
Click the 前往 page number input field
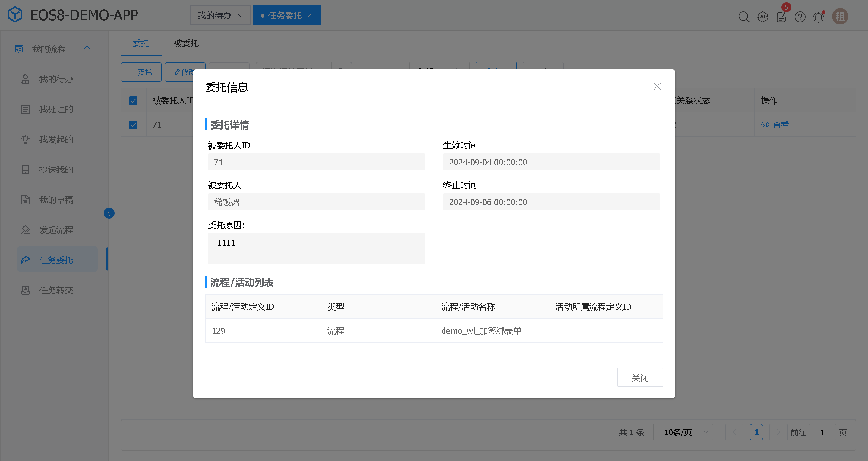822,432
